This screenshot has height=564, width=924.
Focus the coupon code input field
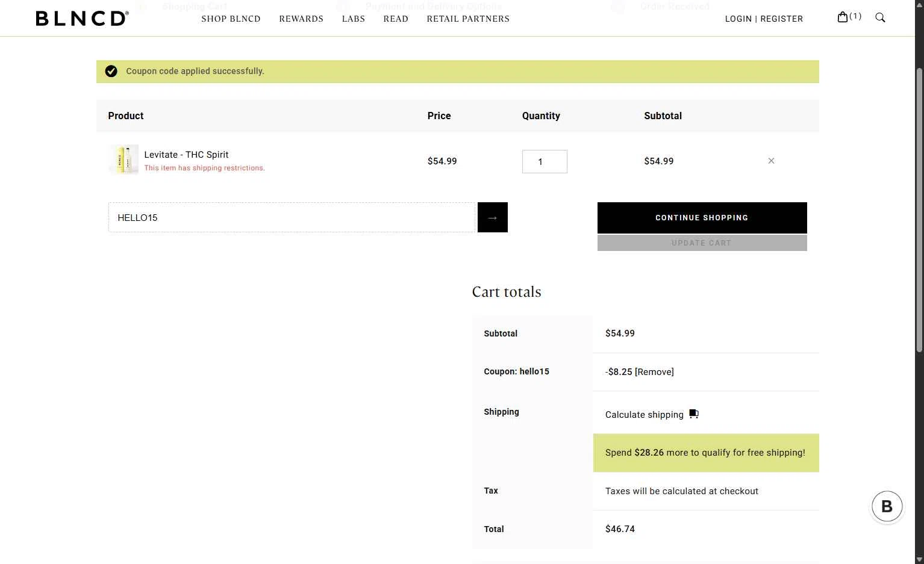click(x=292, y=217)
